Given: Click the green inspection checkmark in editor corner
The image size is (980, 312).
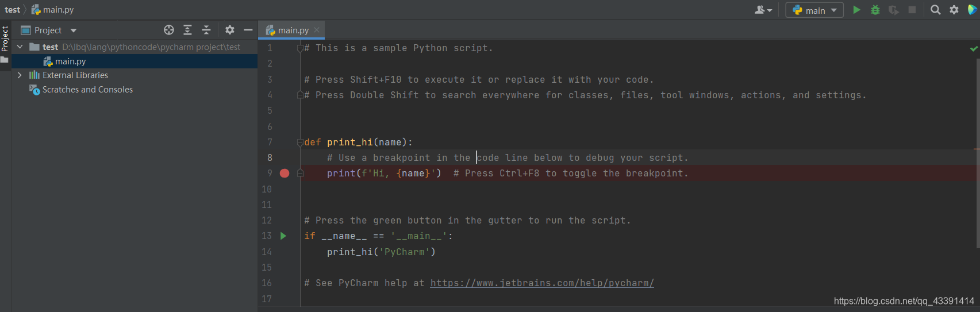Looking at the screenshot, I should [x=974, y=48].
